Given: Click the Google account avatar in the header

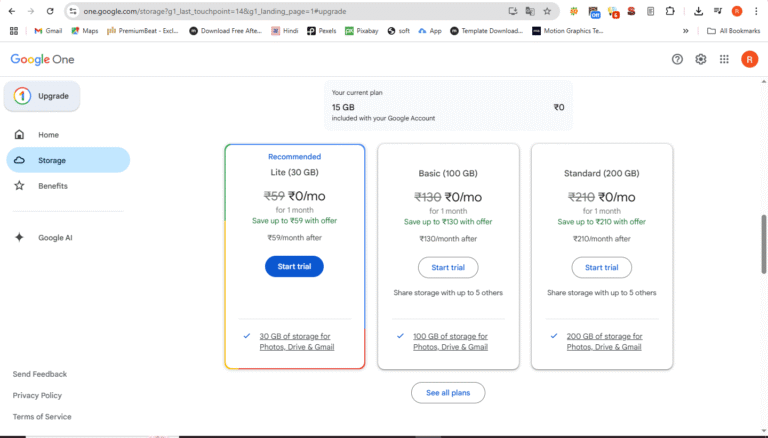Looking at the screenshot, I should tap(749, 59).
